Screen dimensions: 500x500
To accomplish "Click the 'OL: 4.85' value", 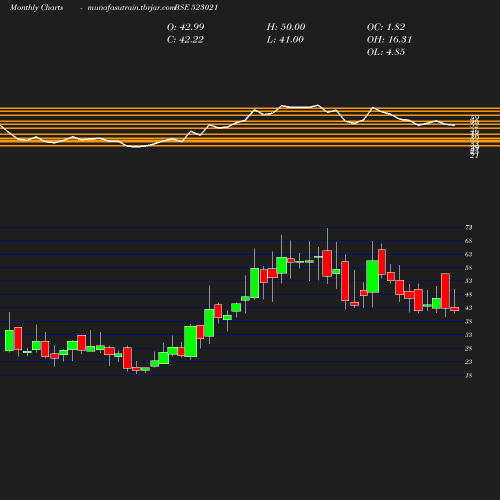I will click(386, 52).
